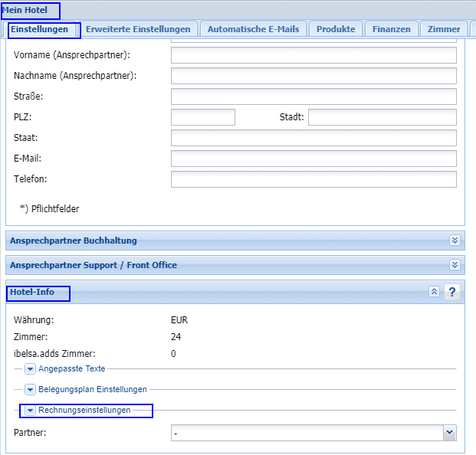
Task: Expand the Rechnungseinstellungen section arrow
Action: (x=31, y=411)
